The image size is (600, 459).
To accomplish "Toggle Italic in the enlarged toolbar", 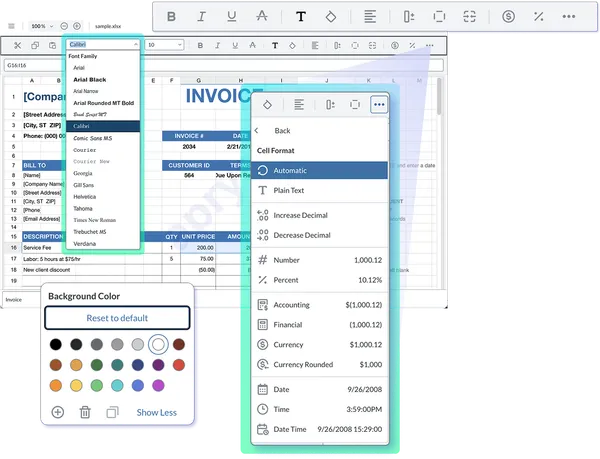I will [201, 16].
